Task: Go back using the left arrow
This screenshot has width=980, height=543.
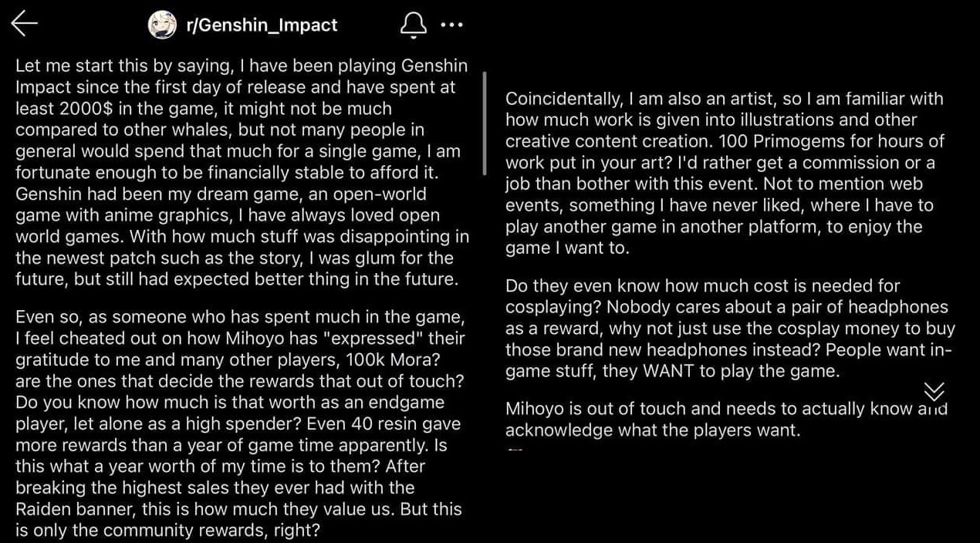Action: [x=25, y=24]
